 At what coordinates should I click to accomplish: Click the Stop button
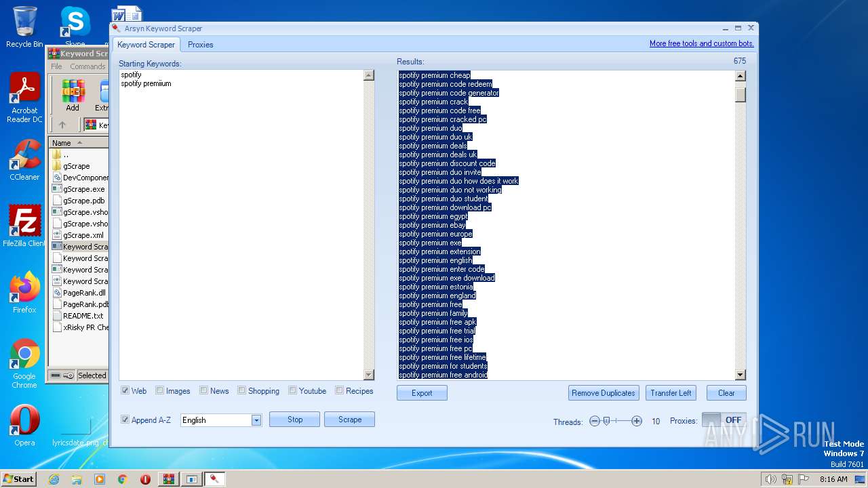[295, 420]
